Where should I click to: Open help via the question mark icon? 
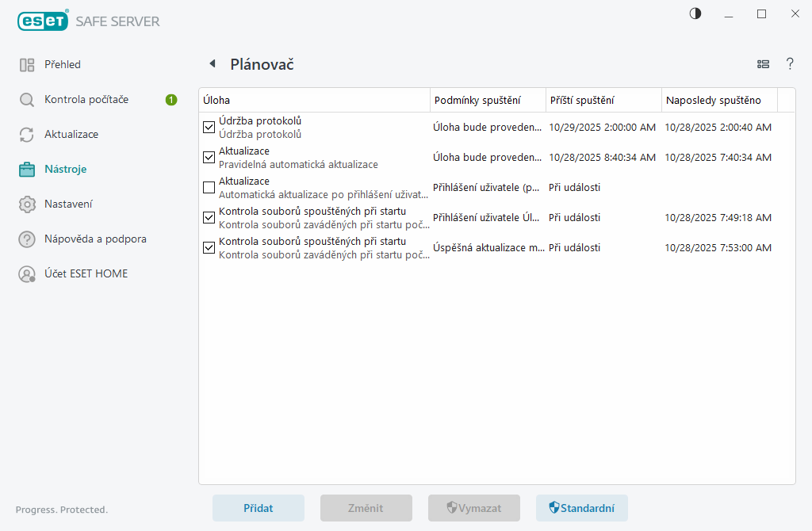click(790, 64)
